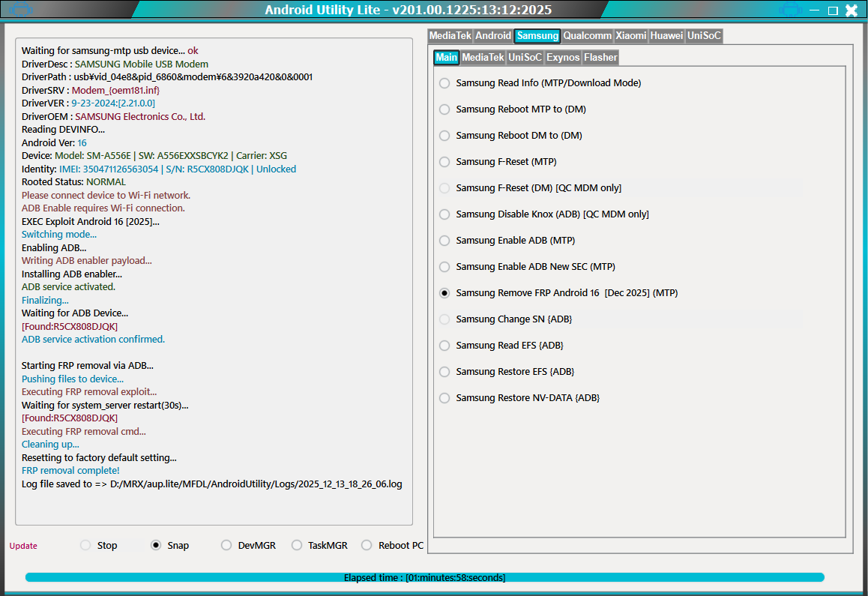Switch to the Flasher sub-tab

[x=600, y=58]
